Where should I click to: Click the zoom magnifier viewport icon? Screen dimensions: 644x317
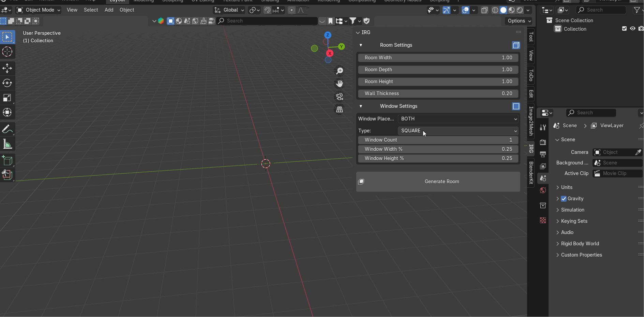click(340, 71)
